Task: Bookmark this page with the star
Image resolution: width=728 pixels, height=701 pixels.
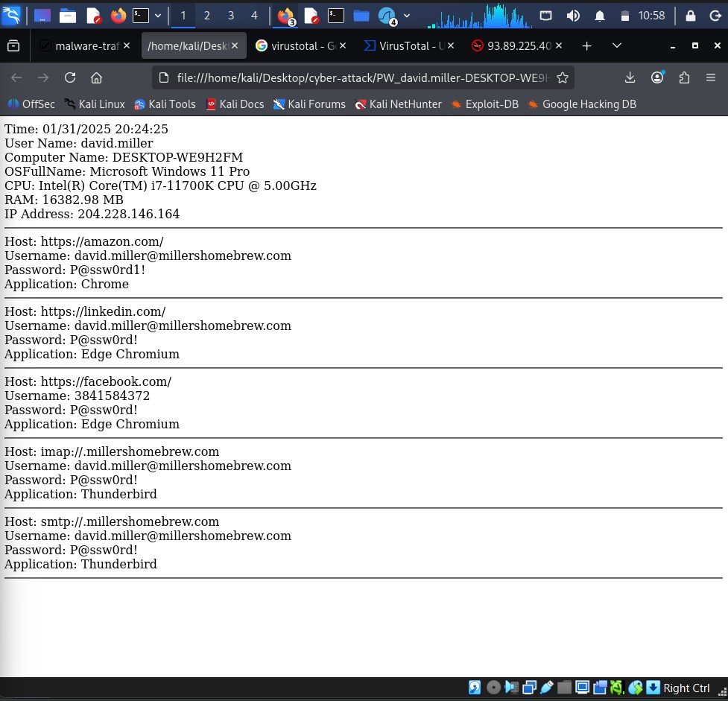Action: click(563, 77)
